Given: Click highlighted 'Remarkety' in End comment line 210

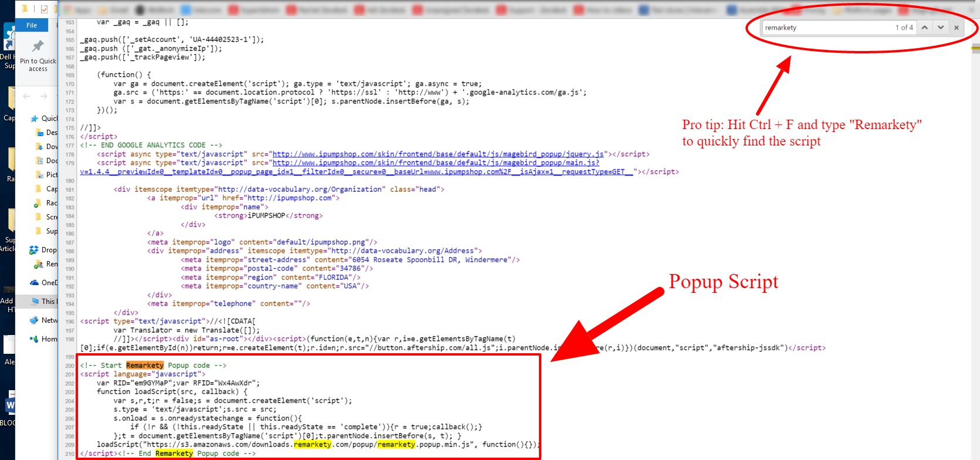Looking at the screenshot, I should [x=174, y=454].
